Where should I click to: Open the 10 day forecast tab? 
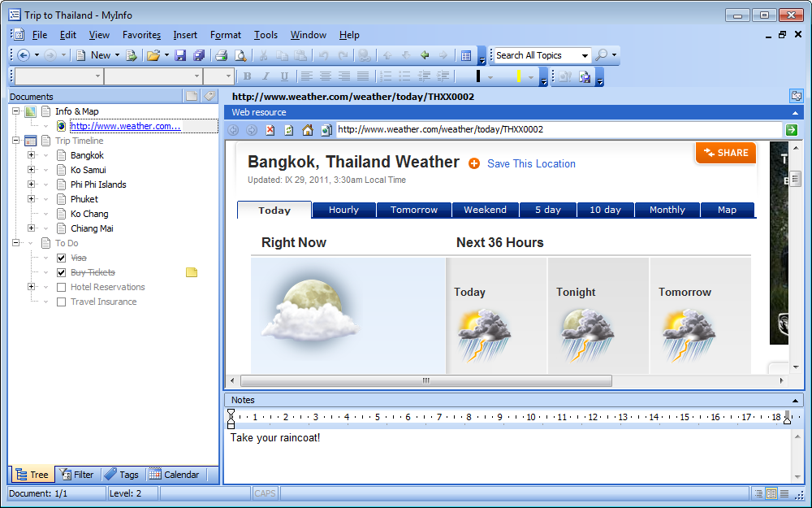coord(606,210)
